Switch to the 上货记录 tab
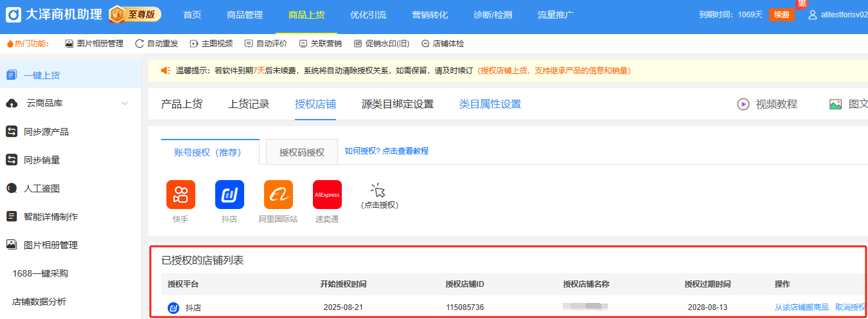Screen dimensions: 868x319 [249, 104]
